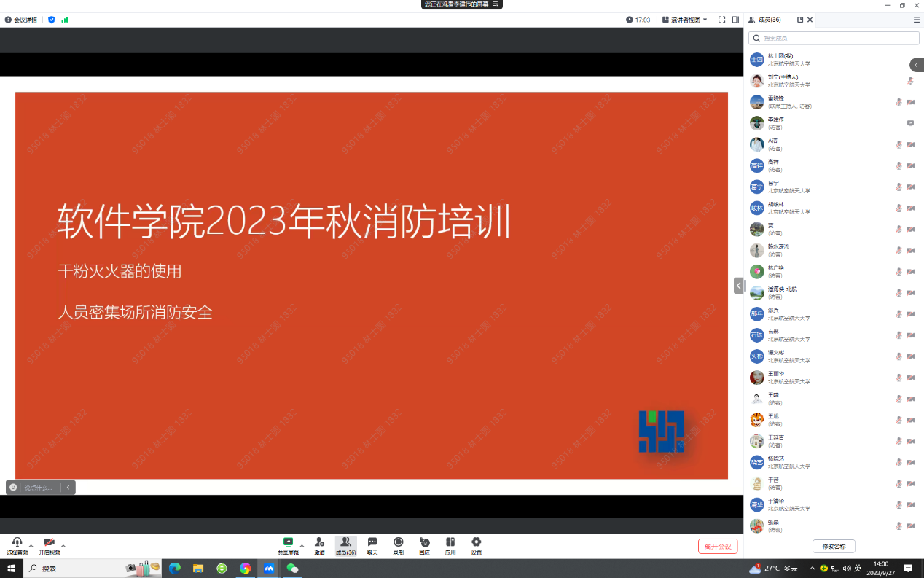Open 聊天 chat icon

click(372, 542)
